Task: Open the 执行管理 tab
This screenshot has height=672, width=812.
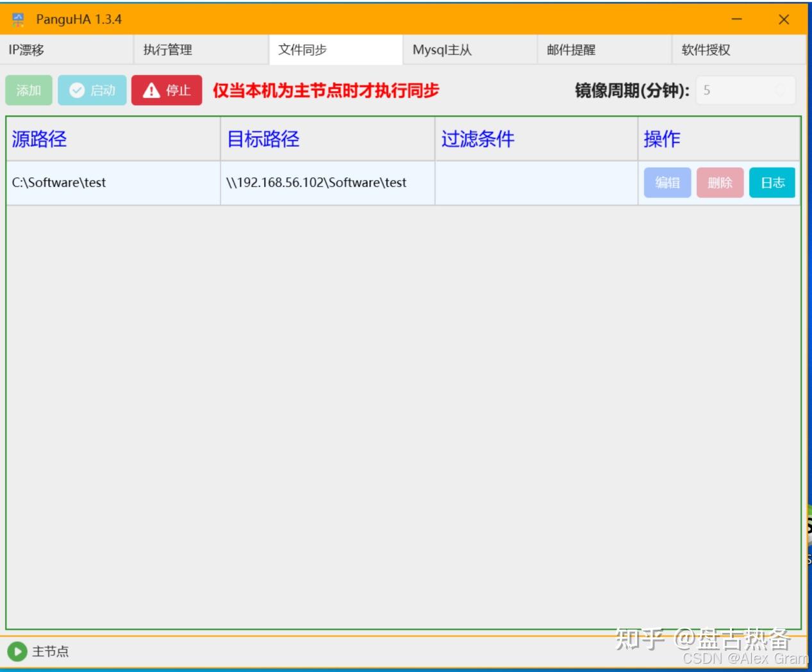Action: [x=201, y=50]
